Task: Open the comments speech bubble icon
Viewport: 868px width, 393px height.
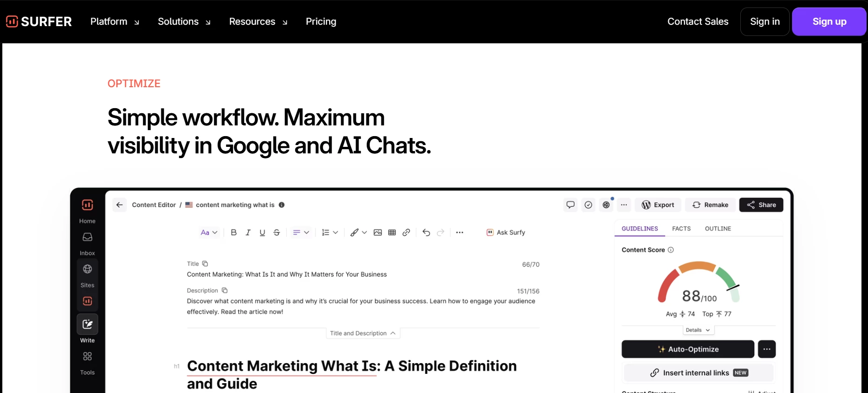Action: click(x=570, y=205)
